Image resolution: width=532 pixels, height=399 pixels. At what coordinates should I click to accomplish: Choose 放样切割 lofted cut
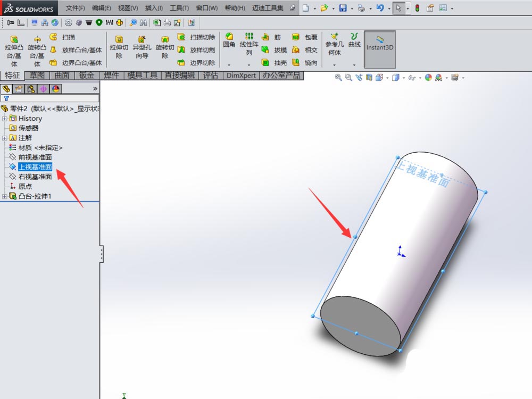196,50
